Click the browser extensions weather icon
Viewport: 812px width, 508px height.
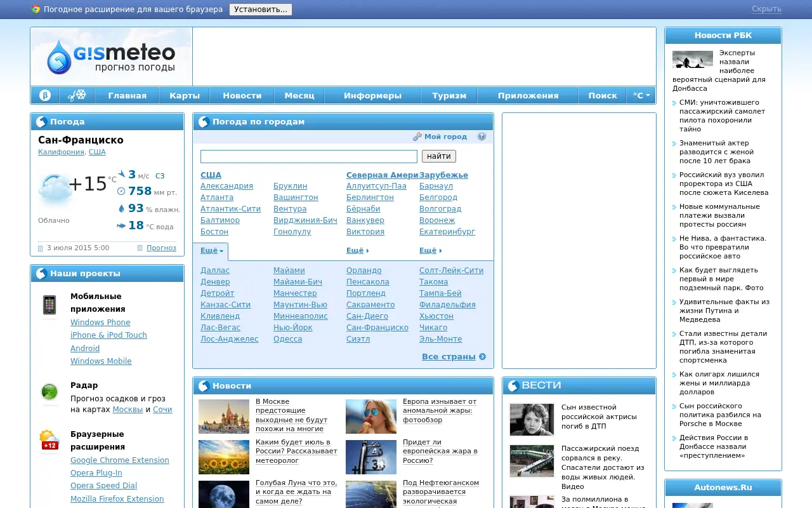click(49, 440)
